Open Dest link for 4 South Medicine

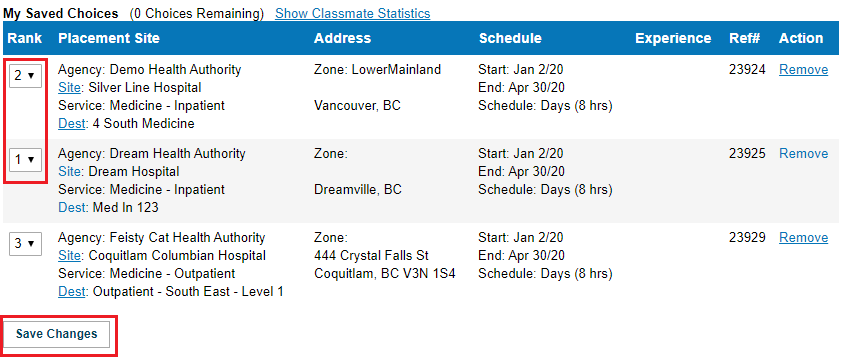click(x=71, y=124)
